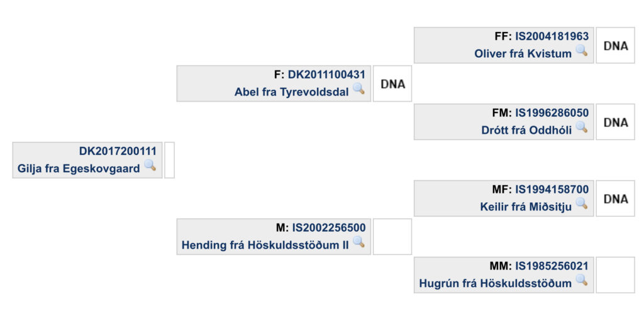Click magnifier icon beside Hugrún frá Höskuldsstöðum

[581, 281]
